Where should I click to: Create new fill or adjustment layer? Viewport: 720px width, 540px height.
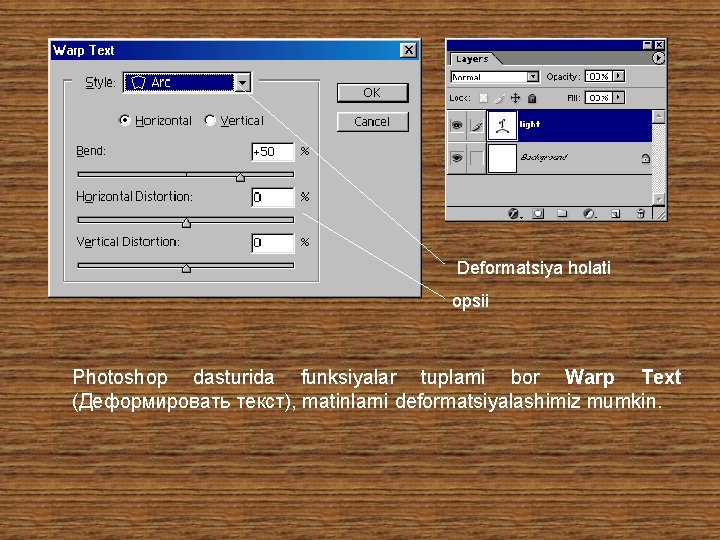pyautogui.click(x=589, y=214)
